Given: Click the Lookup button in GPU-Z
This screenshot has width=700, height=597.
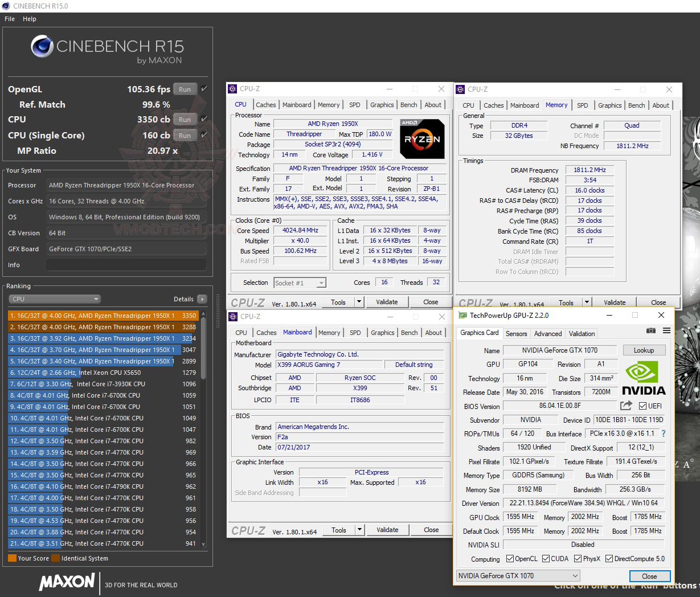Looking at the screenshot, I should [x=644, y=350].
